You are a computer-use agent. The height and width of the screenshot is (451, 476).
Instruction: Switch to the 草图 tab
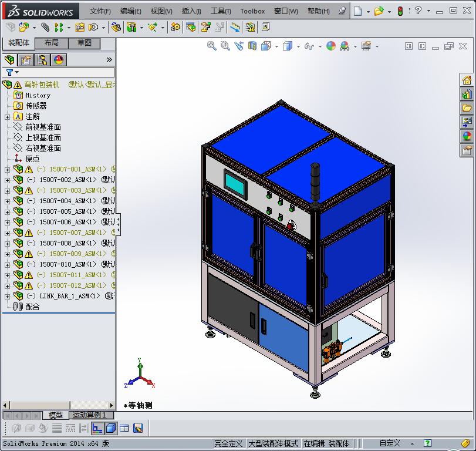click(x=85, y=43)
